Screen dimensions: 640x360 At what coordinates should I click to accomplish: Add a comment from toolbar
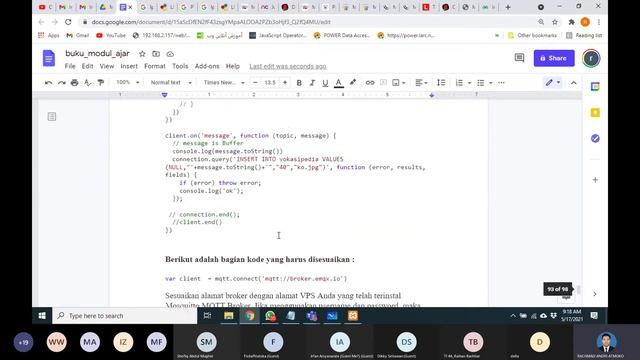[x=383, y=83]
